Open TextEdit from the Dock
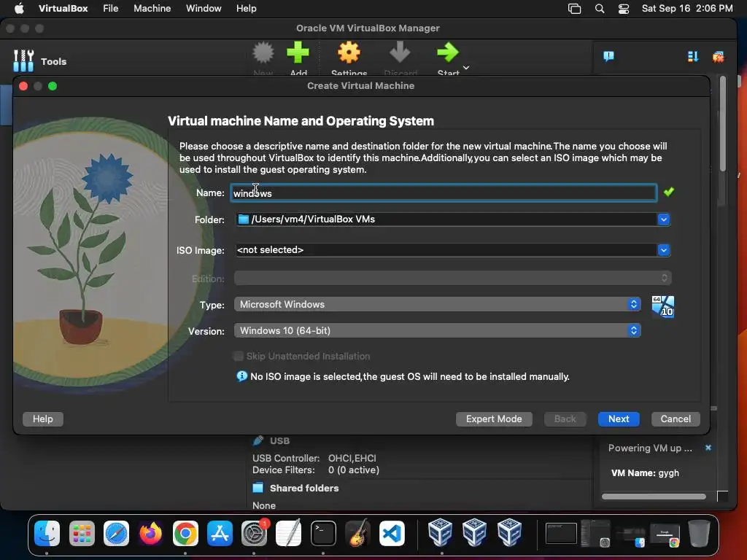 (289, 533)
